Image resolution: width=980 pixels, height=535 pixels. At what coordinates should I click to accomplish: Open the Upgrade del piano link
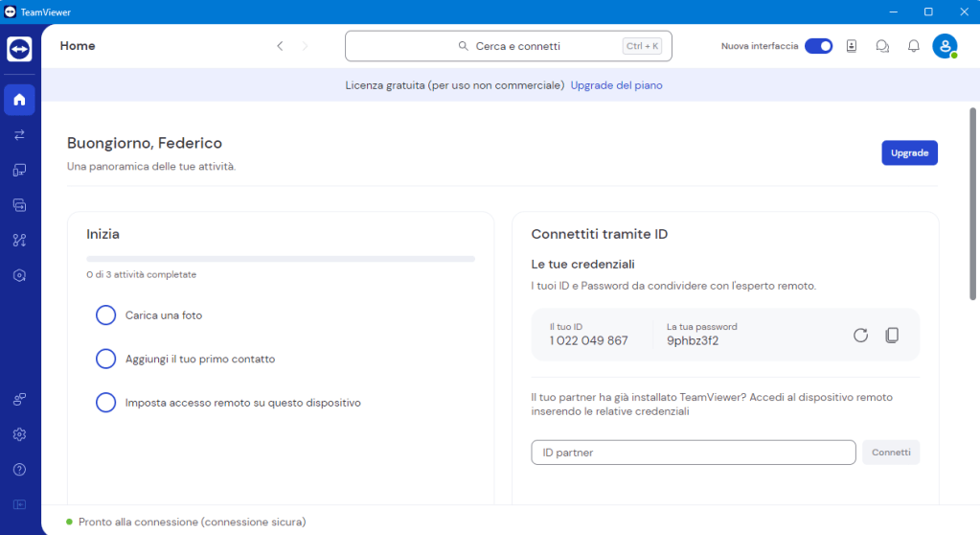click(616, 85)
